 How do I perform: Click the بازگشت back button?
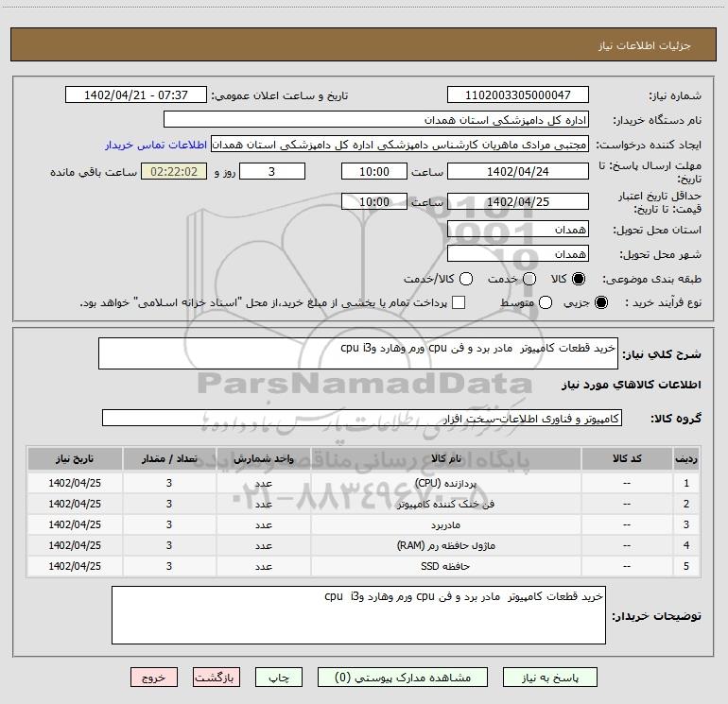coord(217,678)
